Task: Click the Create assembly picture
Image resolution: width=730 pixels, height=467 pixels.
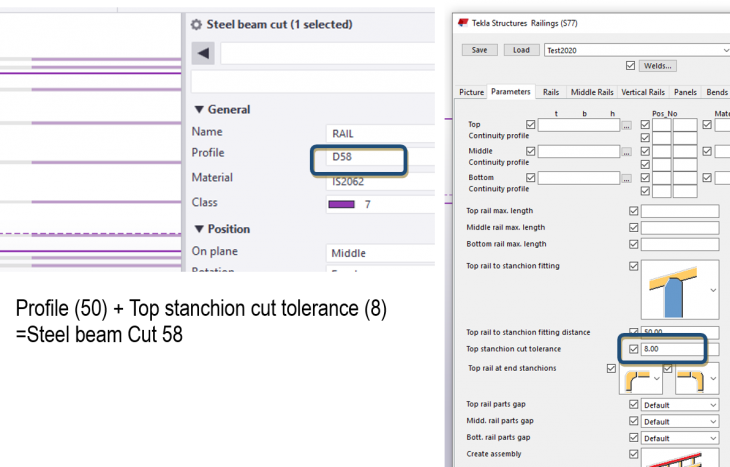Action: pyautogui.click(x=674, y=459)
